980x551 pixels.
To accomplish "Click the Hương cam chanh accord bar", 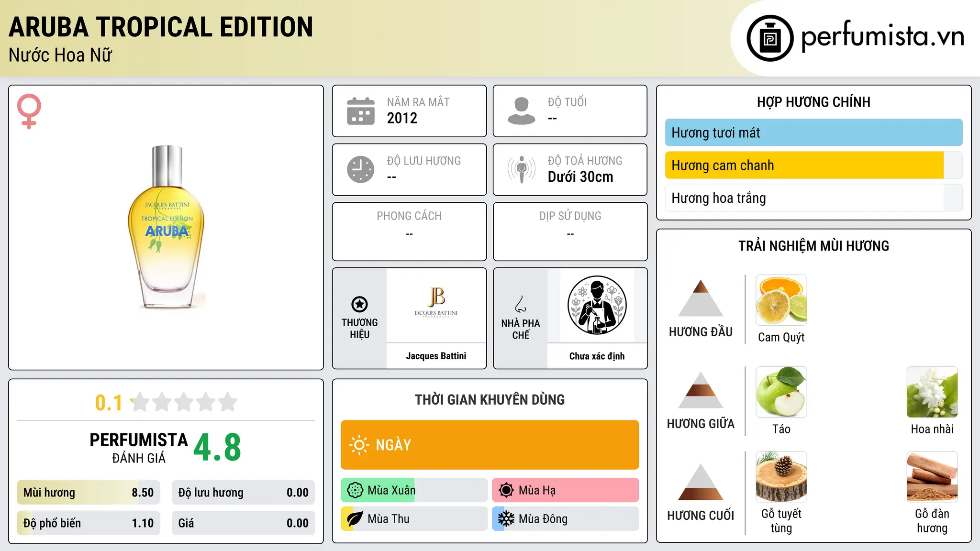I will [814, 165].
